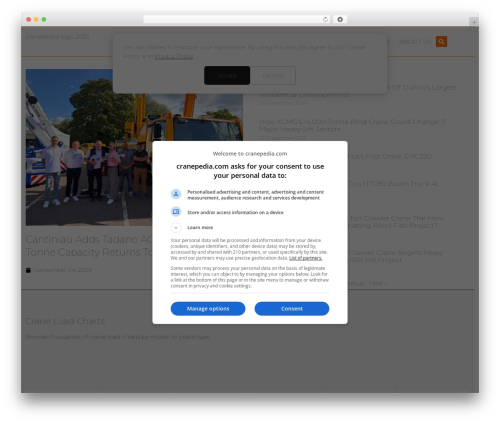Image resolution: width=500 pixels, height=423 pixels.
Task: Open the Cantiniau article photo
Action: click(x=134, y=147)
